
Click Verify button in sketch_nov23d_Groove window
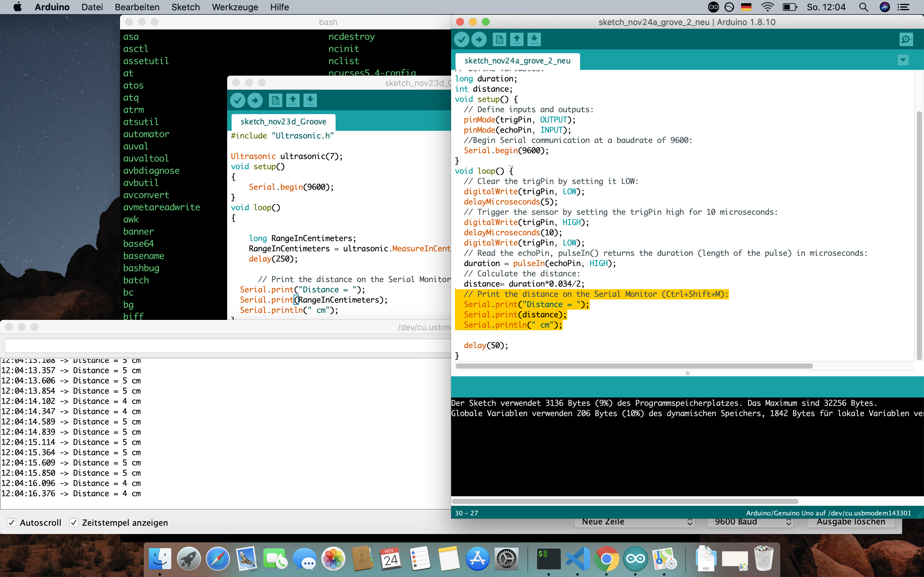pos(237,100)
